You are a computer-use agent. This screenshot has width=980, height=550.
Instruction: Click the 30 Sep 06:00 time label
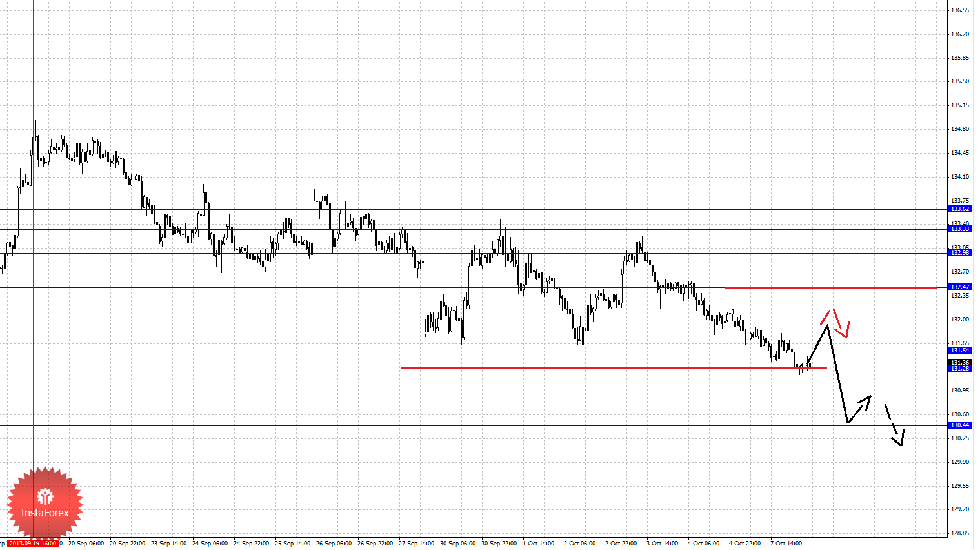pos(457,544)
